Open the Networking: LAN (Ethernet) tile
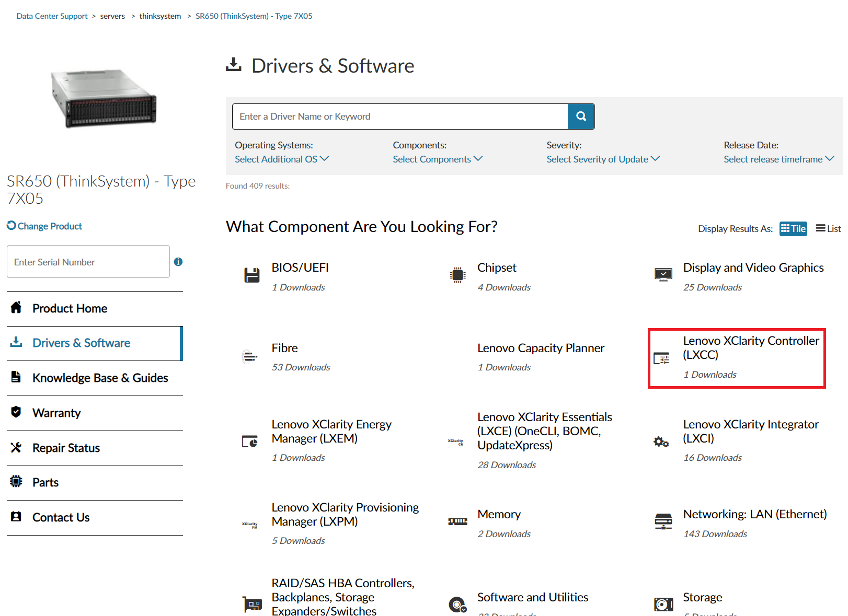This screenshot has width=848, height=616. pyautogui.click(x=755, y=514)
